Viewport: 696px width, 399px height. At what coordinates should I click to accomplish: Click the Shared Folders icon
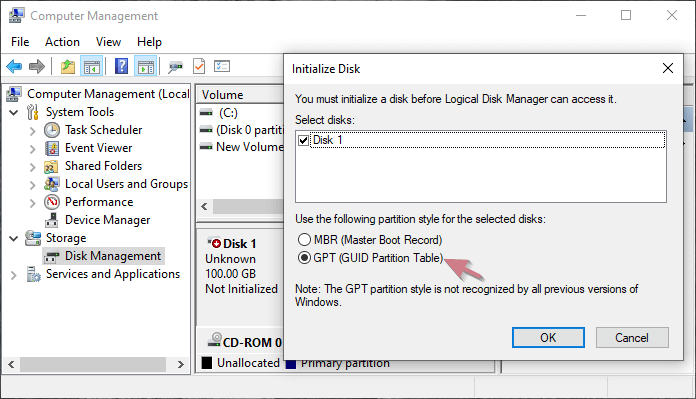tap(51, 166)
